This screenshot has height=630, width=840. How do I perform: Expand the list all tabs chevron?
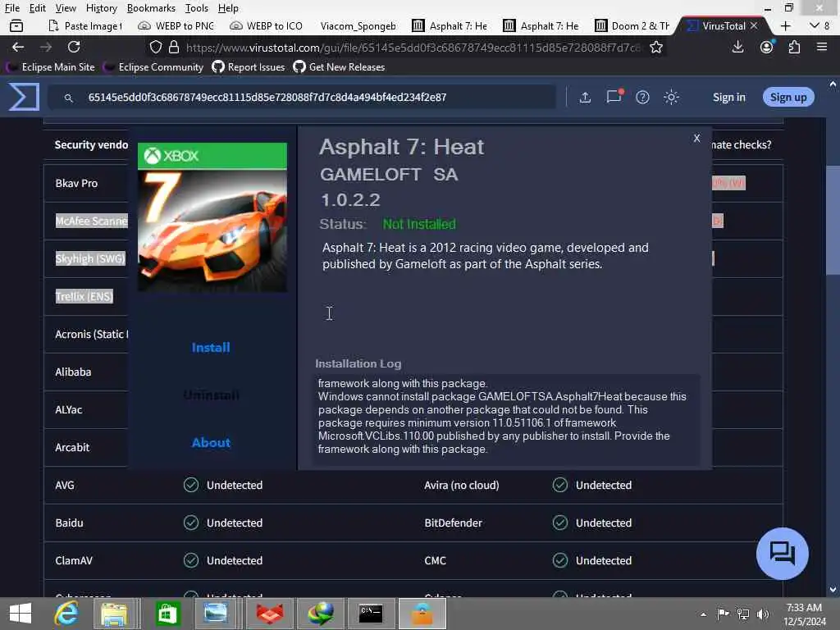click(815, 25)
